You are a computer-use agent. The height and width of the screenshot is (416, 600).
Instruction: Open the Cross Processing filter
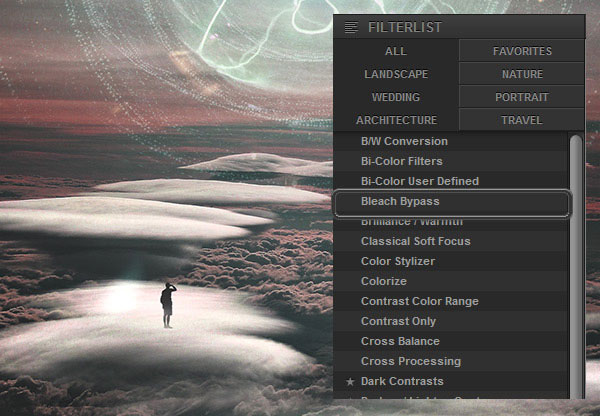(410, 361)
